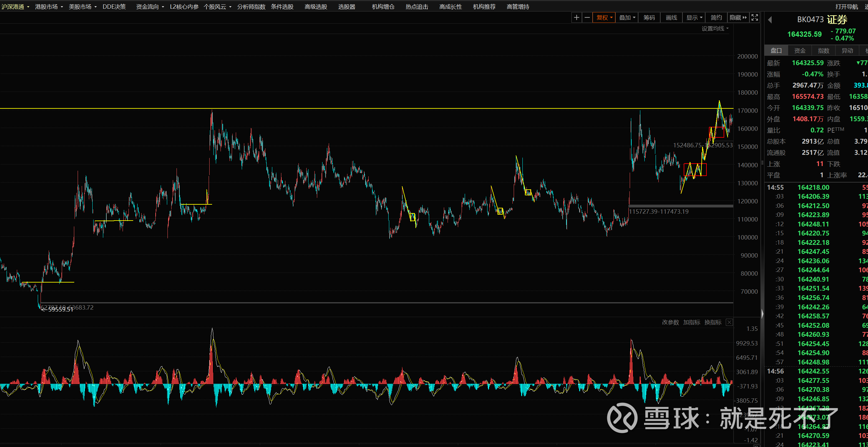Close the indicator panel with X icon

tap(729, 322)
